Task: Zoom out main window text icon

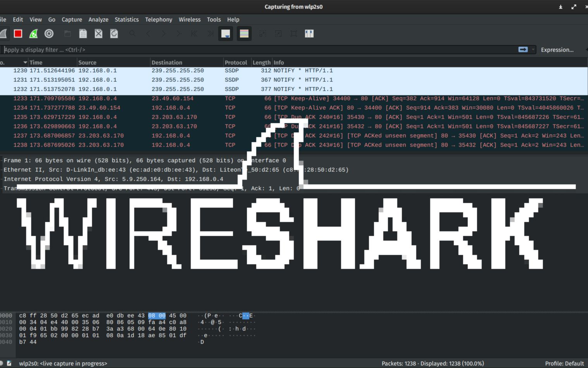Action: pos(278,34)
